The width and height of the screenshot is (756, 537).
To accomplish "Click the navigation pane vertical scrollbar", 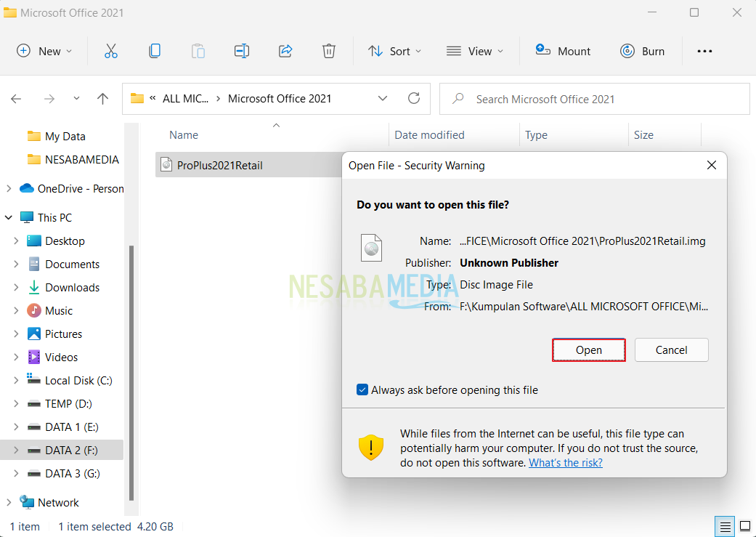I will 131,373.
